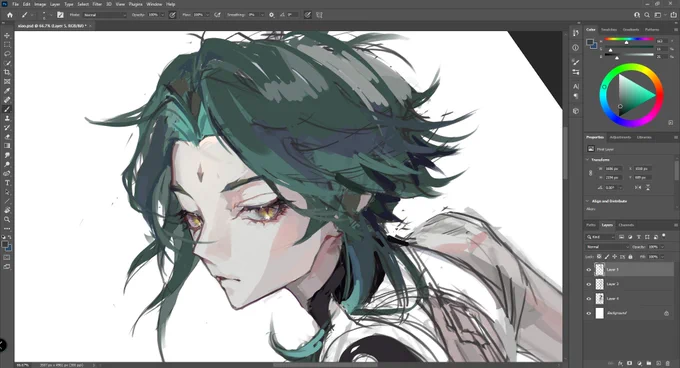The height and width of the screenshot is (368, 680).
Task: Toggle lock transparent pixels
Action: pyautogui.click(x=599, y=257)
